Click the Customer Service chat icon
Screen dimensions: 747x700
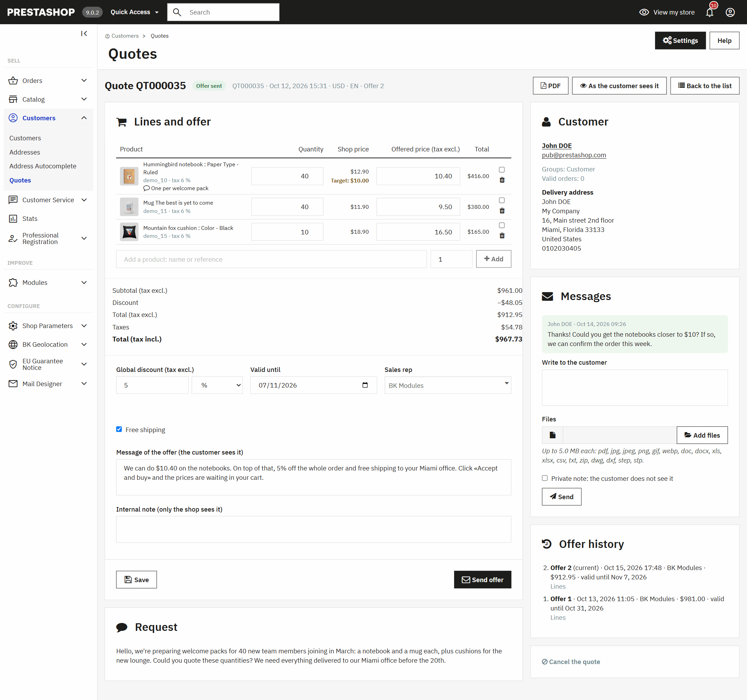13,200
